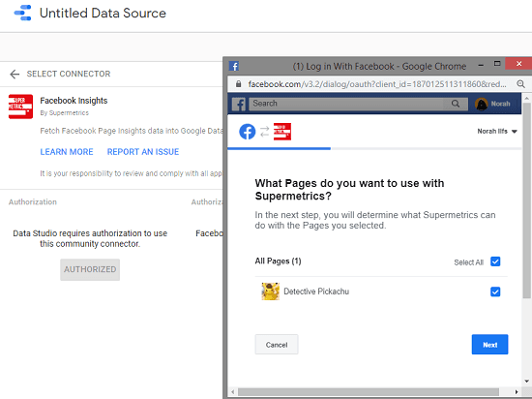Click the search magnifier in Facebook search bar
532x399 pixels.
pos(456,104)
